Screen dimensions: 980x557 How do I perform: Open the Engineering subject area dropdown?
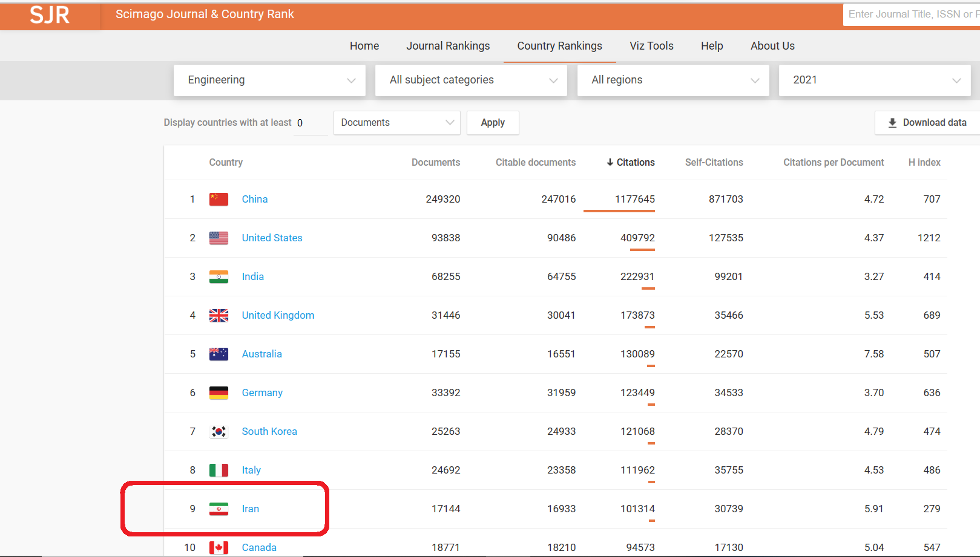269,80
